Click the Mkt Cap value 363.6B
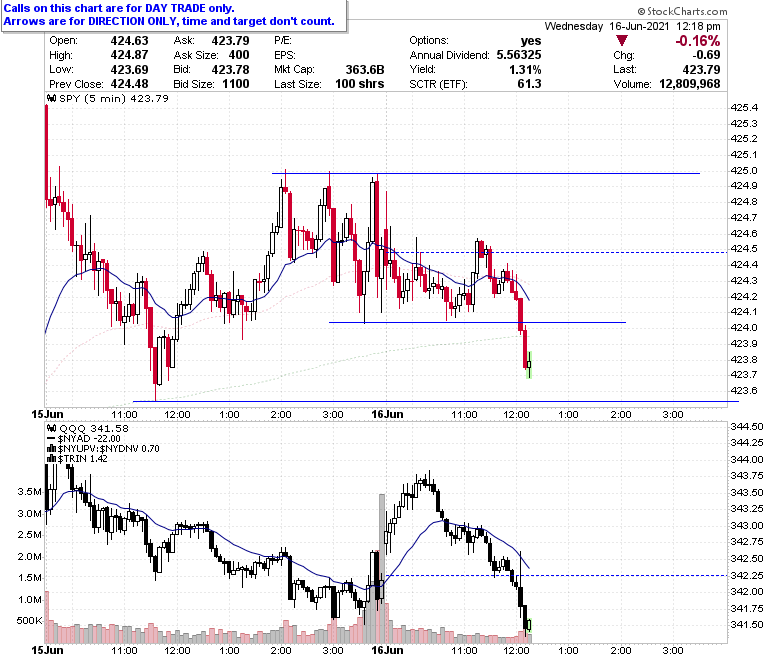780x659 pixels. (365, 69)
